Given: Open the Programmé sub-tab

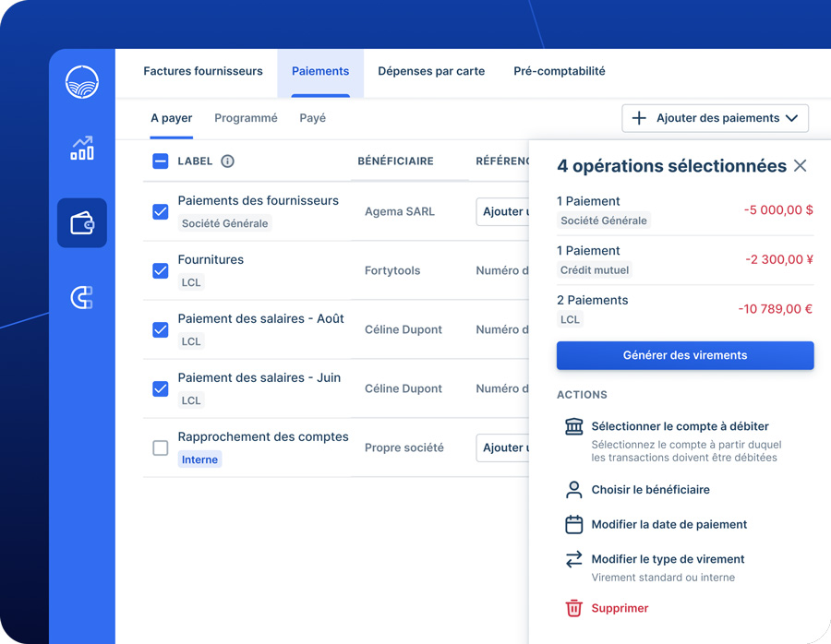Looking at the screenshot, I should pyautogui.click(x=246, y=118).
